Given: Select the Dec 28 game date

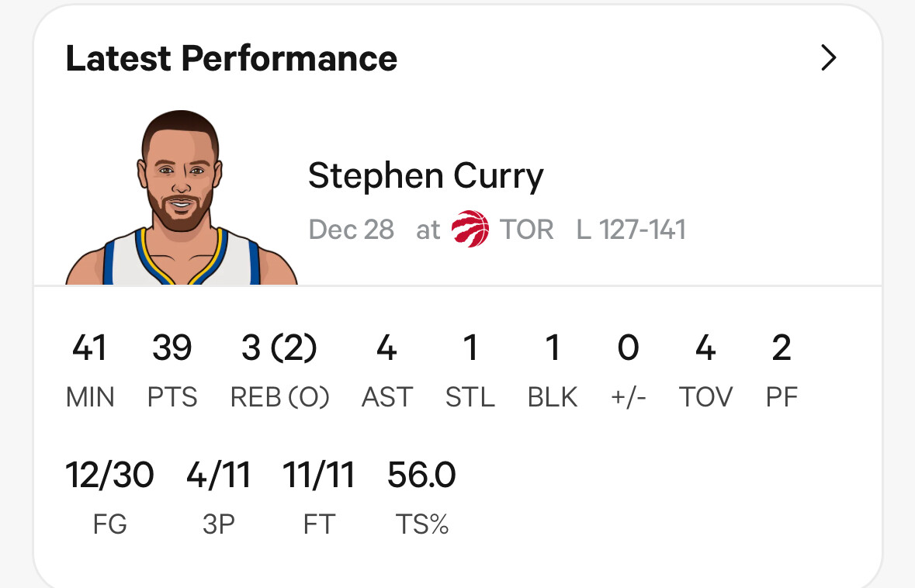Looking at the screenshot, I should click(352, 230).
